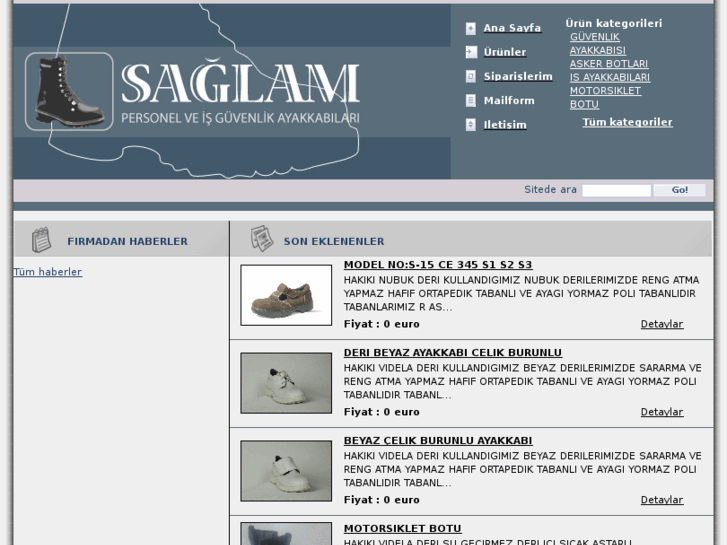Go to Siparislerim page

pos(518,76)
